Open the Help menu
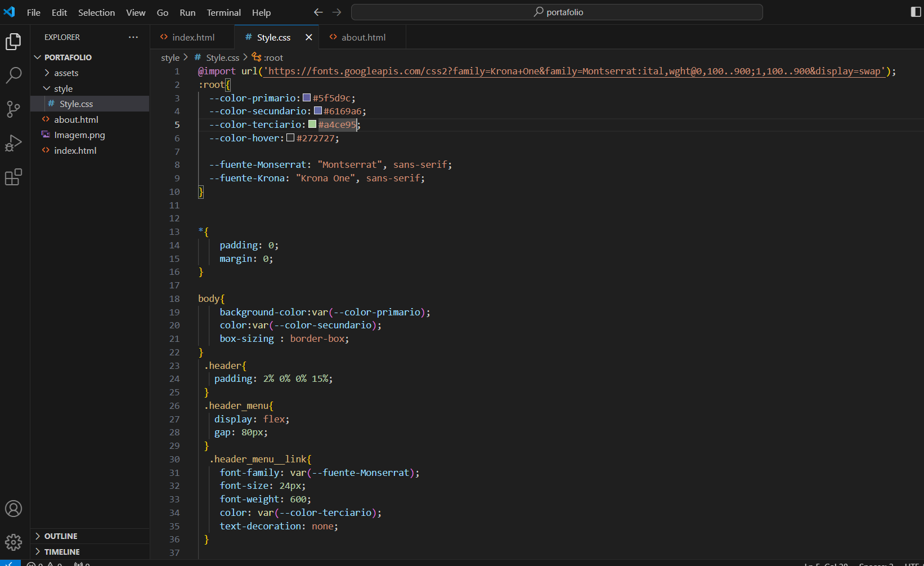Screen dimensions: 924x566 261,12
